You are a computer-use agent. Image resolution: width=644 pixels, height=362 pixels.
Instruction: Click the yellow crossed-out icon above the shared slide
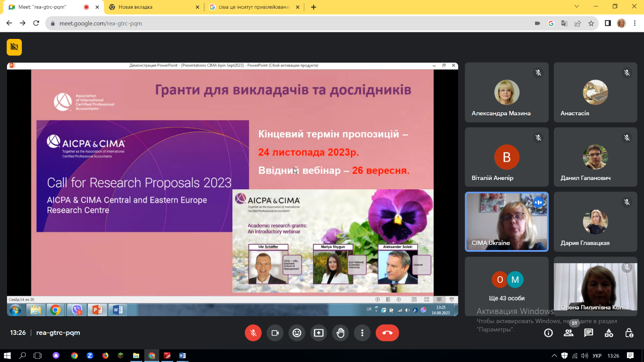(14, 47)
